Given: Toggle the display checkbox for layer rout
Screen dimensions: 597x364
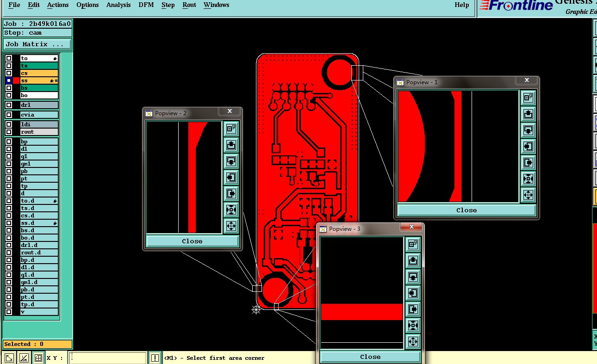Looking at the screenshot, I should (x=9, y=132).
